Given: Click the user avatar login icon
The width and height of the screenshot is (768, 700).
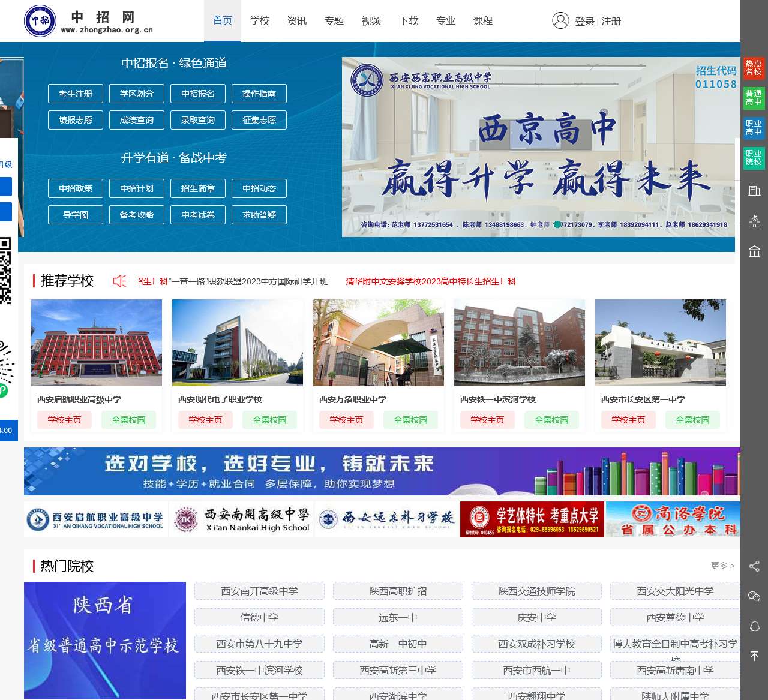Looking at the screenshot, I should [x=560, y=20].
